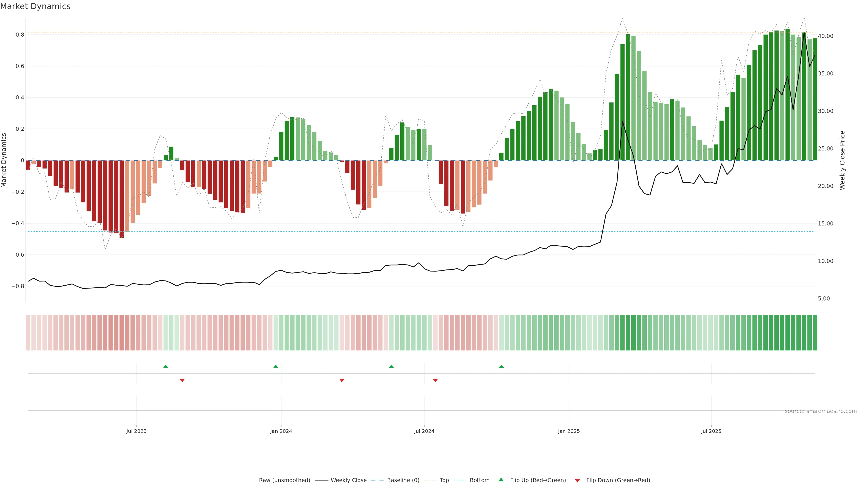Toggle the Weekly Close legend entry
868x488 pixels.
click(x=348, y=480)
